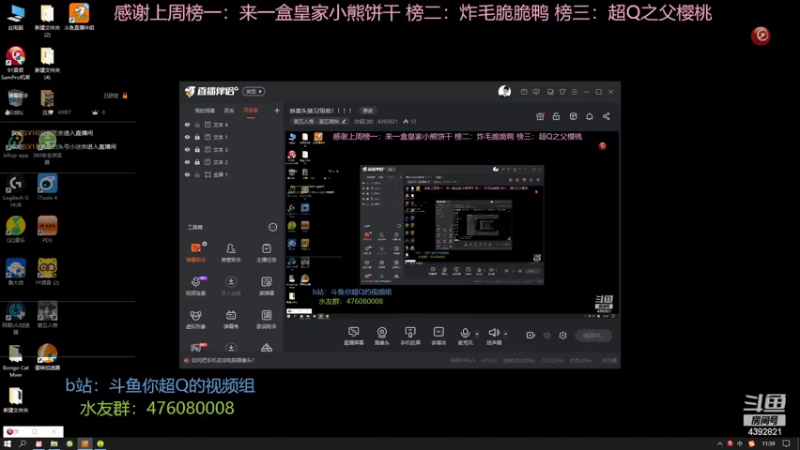Toggle visibility of 全屏 1 source
Screen dimensions: 800x450
187,174
